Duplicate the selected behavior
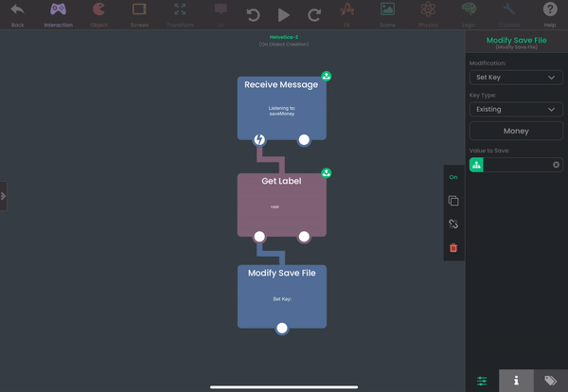Viewport: 568px width, 392px height. click(453, 201)
